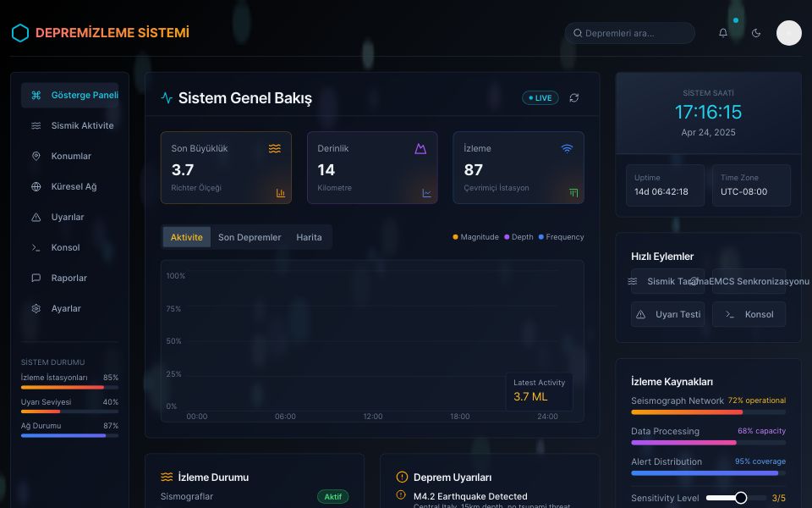Switch to the Son Depremler tab

click(249, 237)
